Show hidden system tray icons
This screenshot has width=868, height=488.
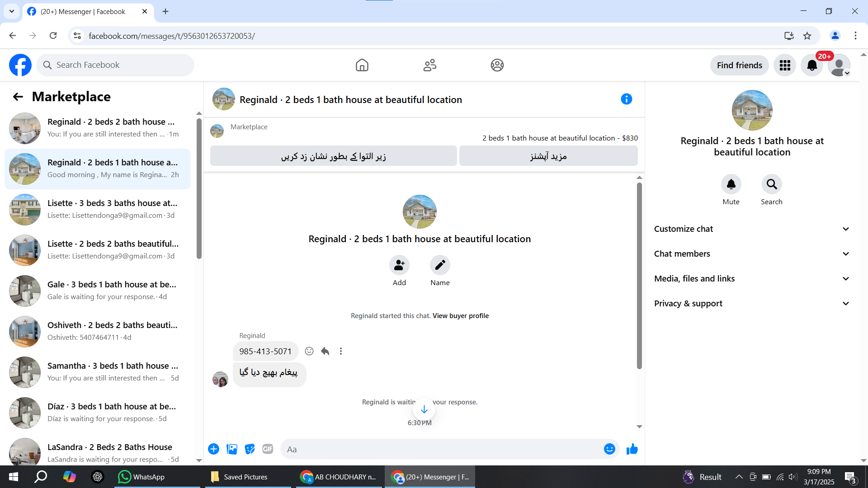pos(739,477)
